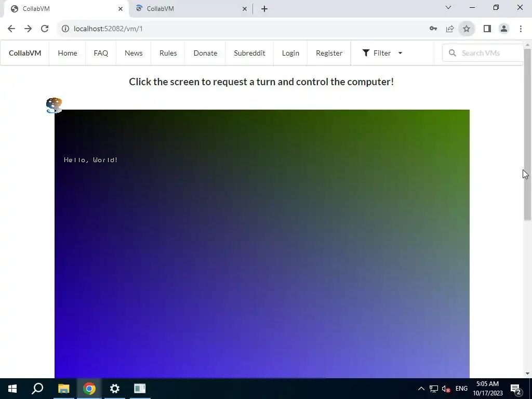The width and height of the screenshot is (532, 399).
Task: Show hidden system tray icons
Action: tap(421, 389)
